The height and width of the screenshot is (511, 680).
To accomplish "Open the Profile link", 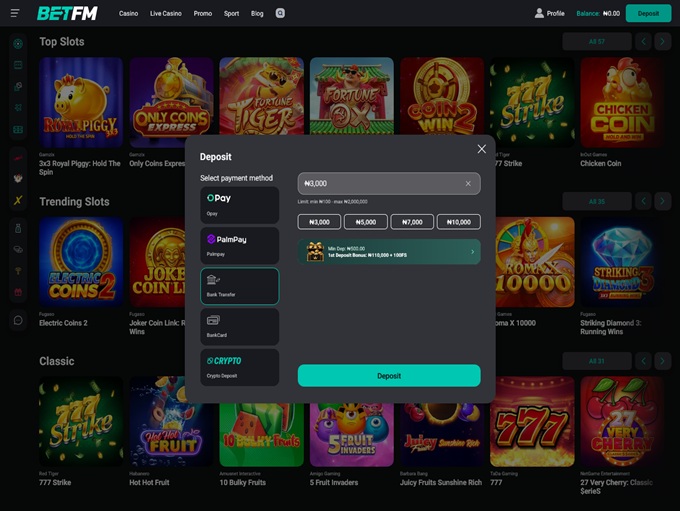I will coord(555,13).
